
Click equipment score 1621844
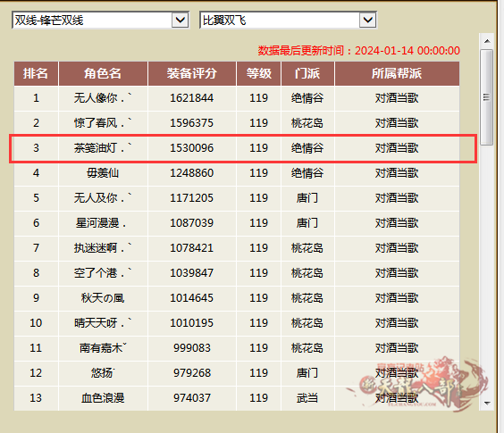pos(192,98)
